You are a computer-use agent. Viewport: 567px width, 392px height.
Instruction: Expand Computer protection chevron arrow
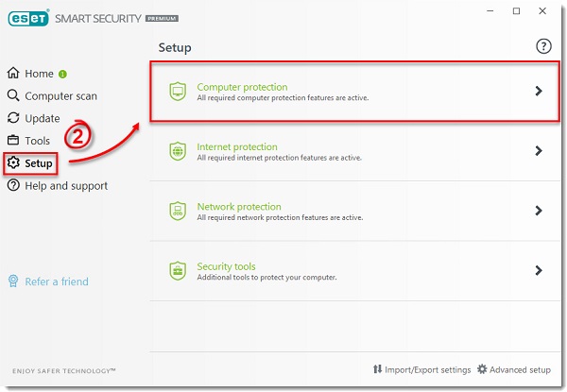[538, 92]
